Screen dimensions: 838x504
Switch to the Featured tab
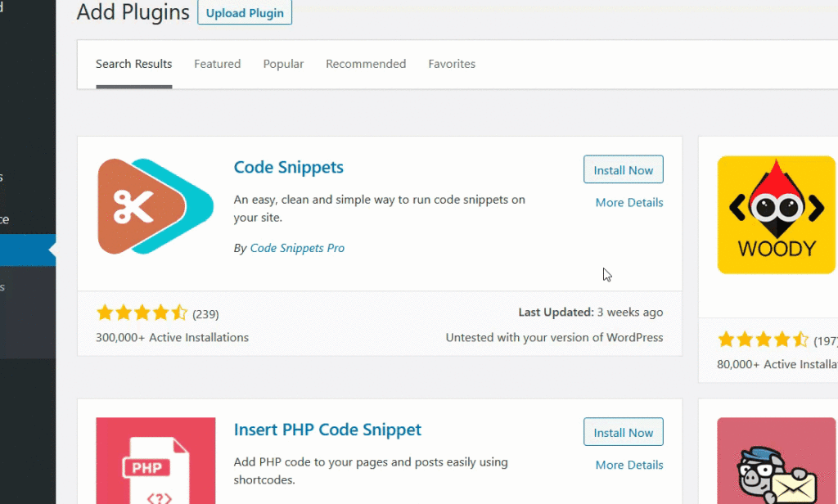tap(217, 64)
